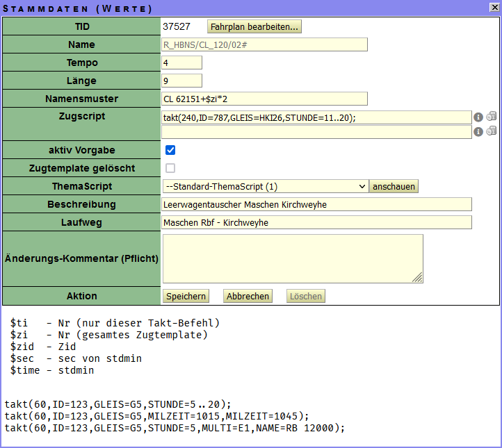Cancel editing via the Abbrechen button

(x=247, y=297)
